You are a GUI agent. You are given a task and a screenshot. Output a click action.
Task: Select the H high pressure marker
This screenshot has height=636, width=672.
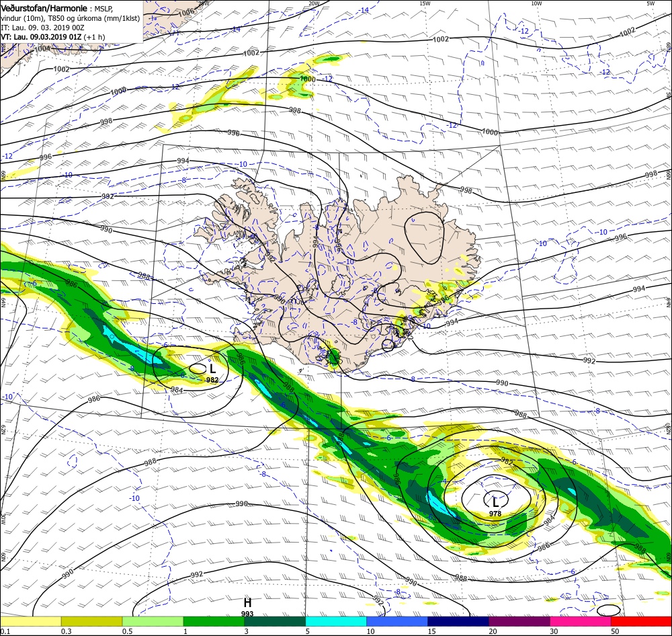tap(247, 602)
